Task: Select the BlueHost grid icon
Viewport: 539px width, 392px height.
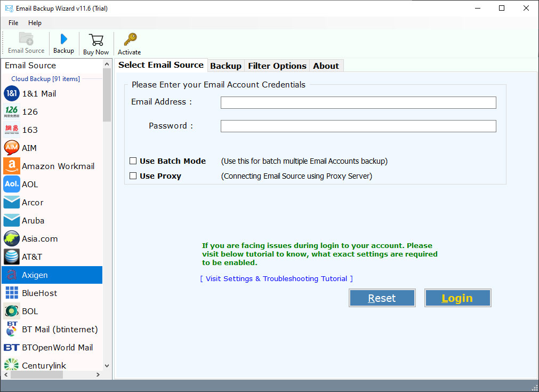Action: click(12, 293)
